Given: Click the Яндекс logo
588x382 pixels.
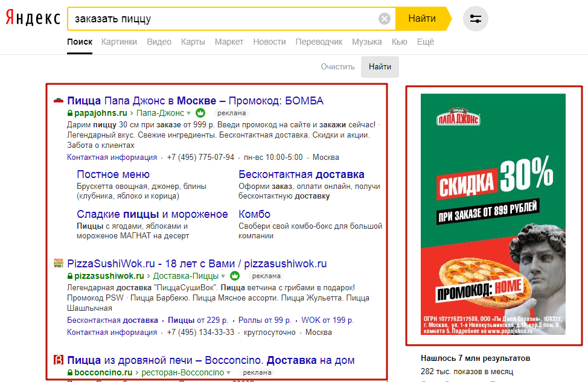Looking at the screenshot, I should pos(33,18).
